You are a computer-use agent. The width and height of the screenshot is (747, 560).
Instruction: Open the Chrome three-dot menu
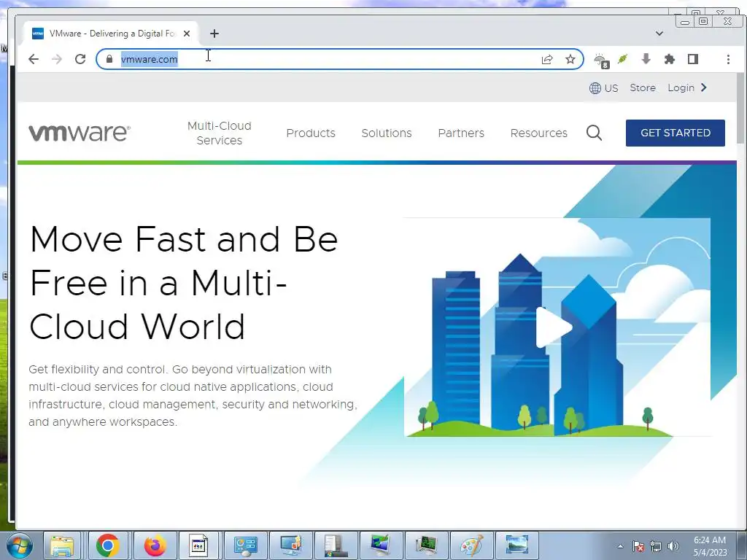728,59
